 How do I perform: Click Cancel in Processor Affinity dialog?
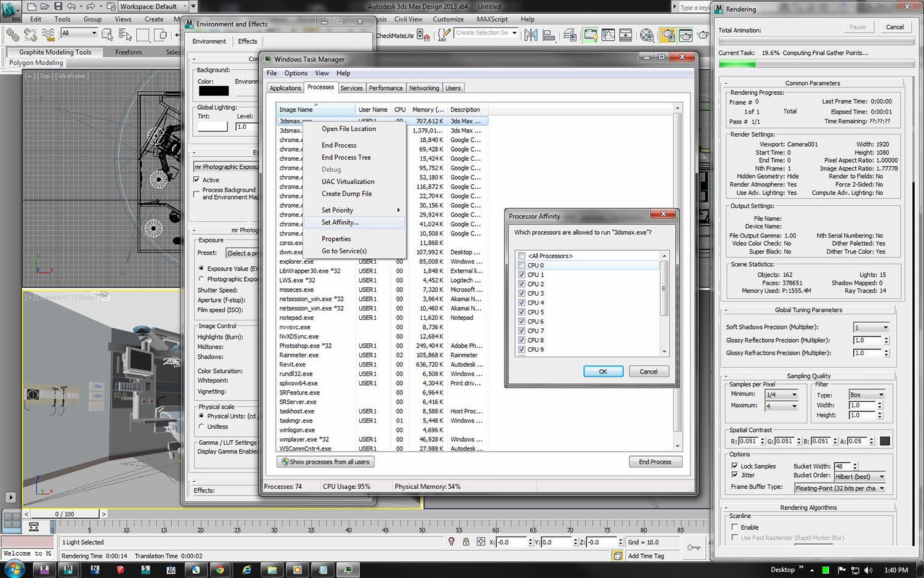[649, 372]
